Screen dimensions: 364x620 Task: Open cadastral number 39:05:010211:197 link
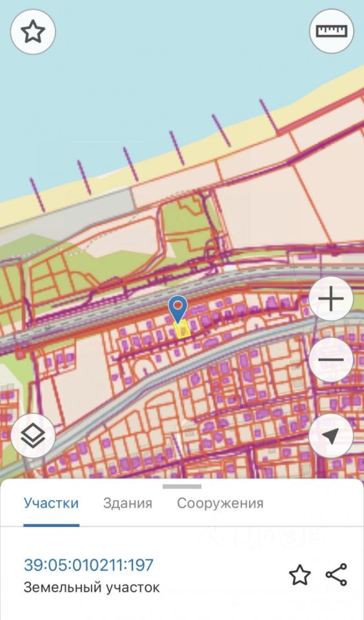pos(88,564)
